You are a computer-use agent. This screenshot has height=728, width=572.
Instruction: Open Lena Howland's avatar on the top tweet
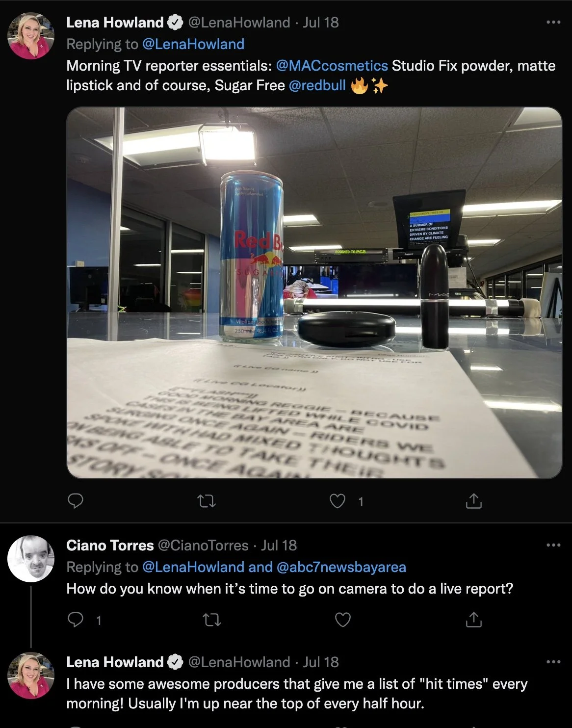coord(31,36)
